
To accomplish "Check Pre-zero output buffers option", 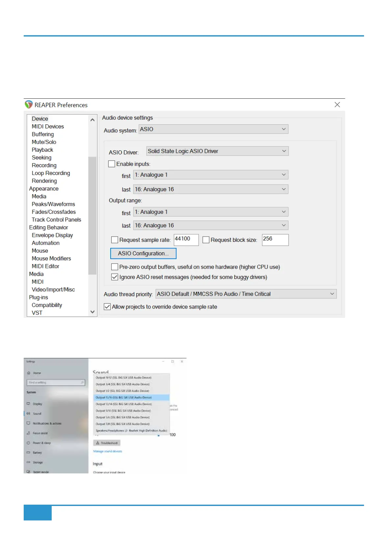I will click(115, 267).
